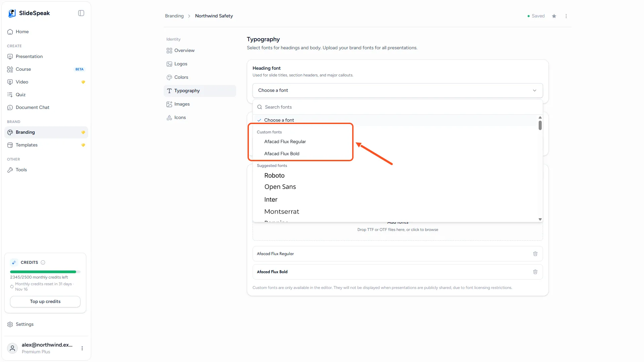Image resolution: width=644 pixels, height=362 pixels.
Task: Click the Branding breadcrumb link
Action: 174,16
